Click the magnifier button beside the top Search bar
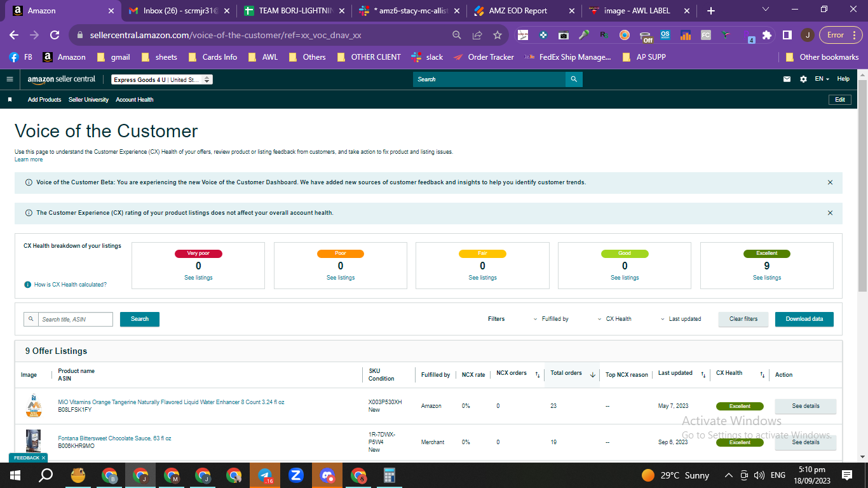Screen dimensions: 868x488 574,79
